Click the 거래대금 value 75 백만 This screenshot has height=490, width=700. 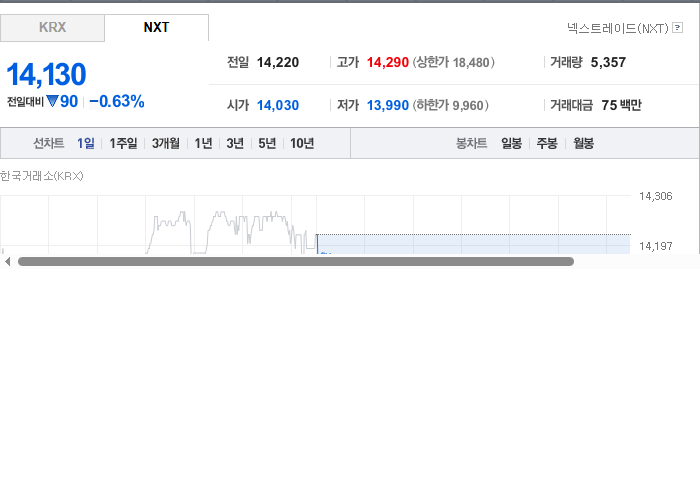(x=621, y=105)
